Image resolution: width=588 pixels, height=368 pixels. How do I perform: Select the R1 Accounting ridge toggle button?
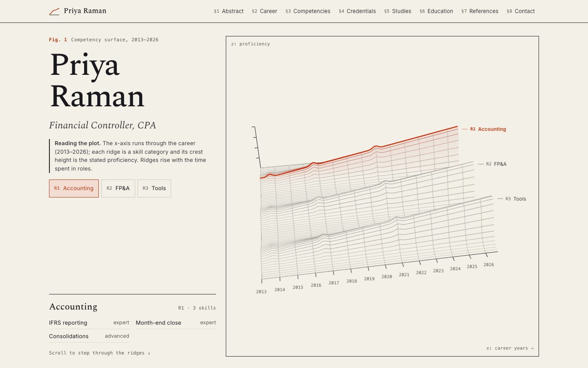(x=74, y=188)
